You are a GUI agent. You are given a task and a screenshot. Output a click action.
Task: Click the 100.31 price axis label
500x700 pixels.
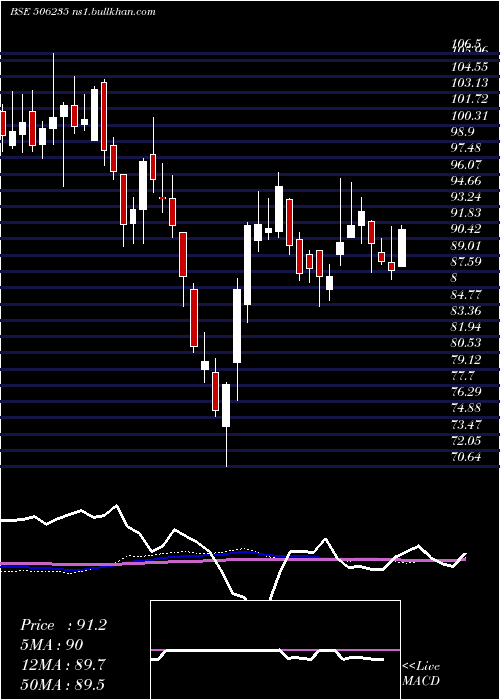coord(469,116)
